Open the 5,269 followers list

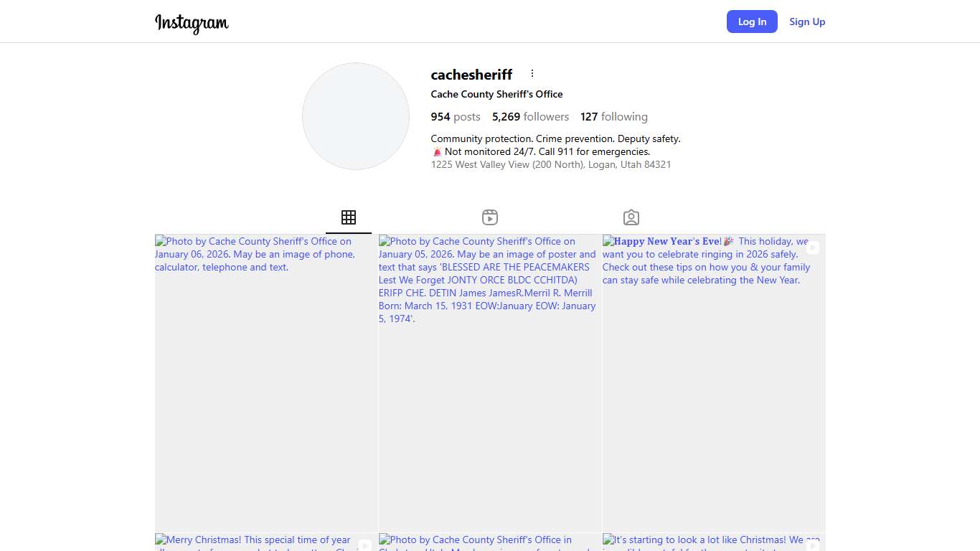pos(530,117)
